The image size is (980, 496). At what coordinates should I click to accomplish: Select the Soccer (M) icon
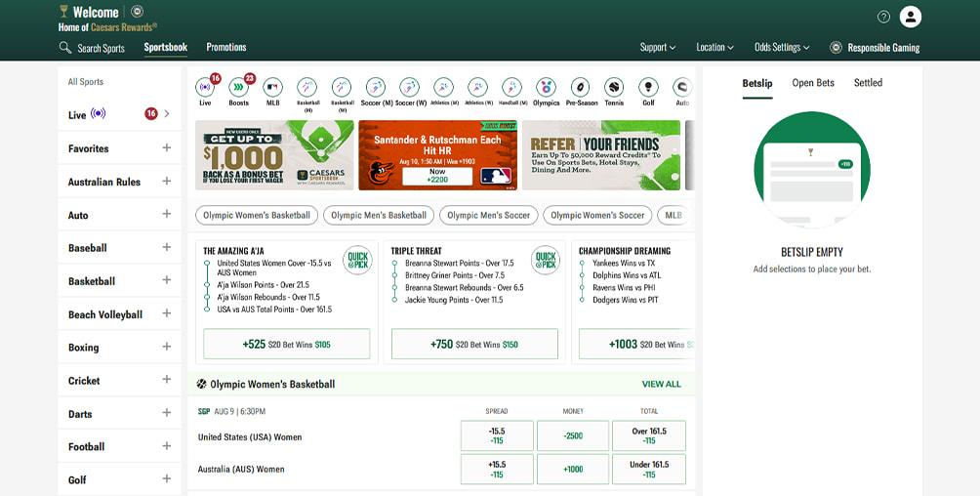pos(375,88)
